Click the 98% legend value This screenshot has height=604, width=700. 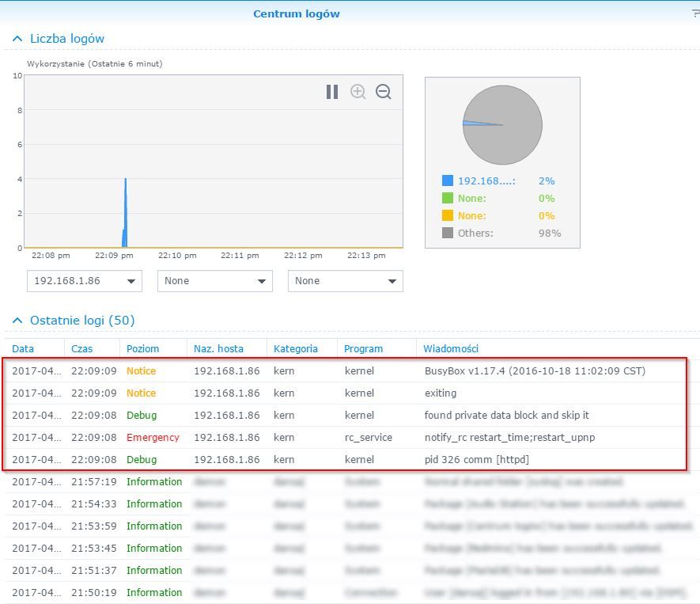coord(550,234)
